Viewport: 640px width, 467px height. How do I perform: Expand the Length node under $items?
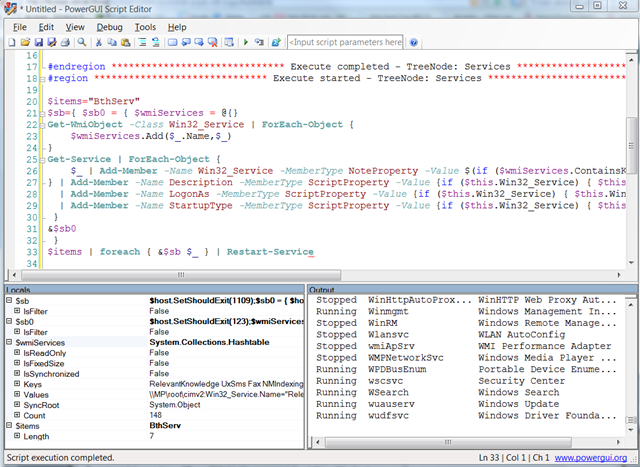pyautogui.click(x=17, y=436)
